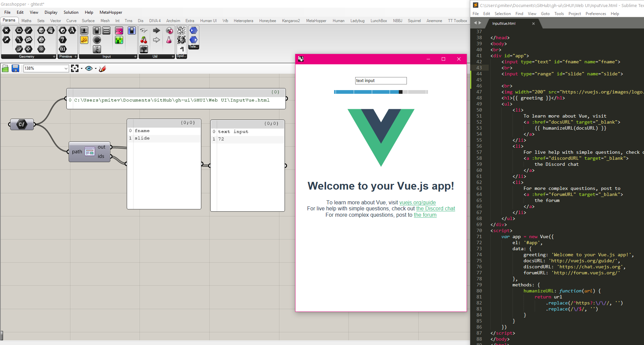Screen dimensions: 644x345
Task: Open the 138% zoom level combo box
Action: [46, 68]
